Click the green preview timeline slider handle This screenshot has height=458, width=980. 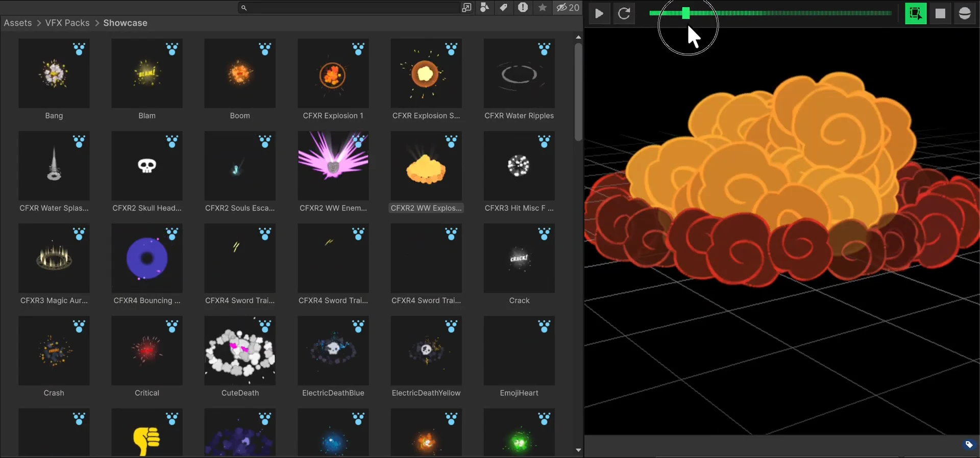[x=686, y=13]
